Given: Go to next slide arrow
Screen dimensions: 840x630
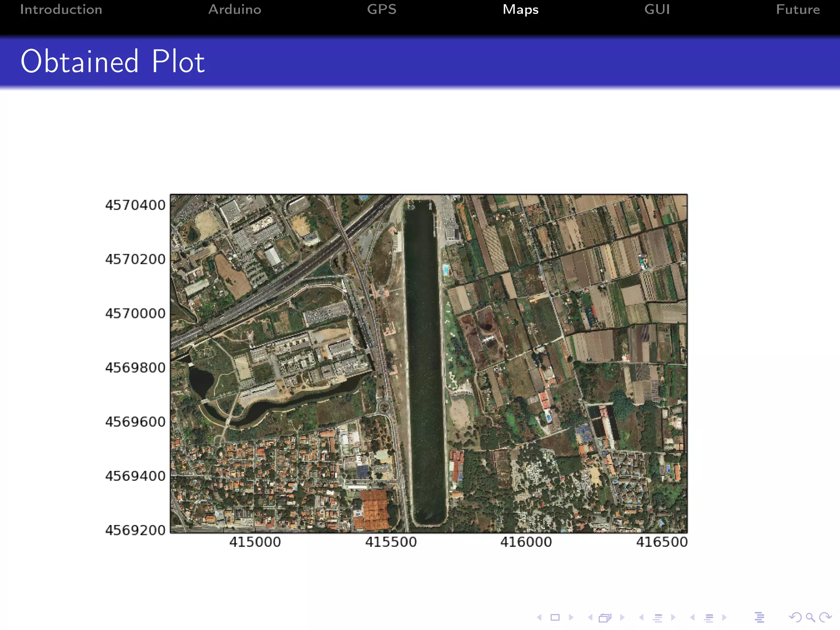Looking at the screenshot, I should [x=571, y=617].
